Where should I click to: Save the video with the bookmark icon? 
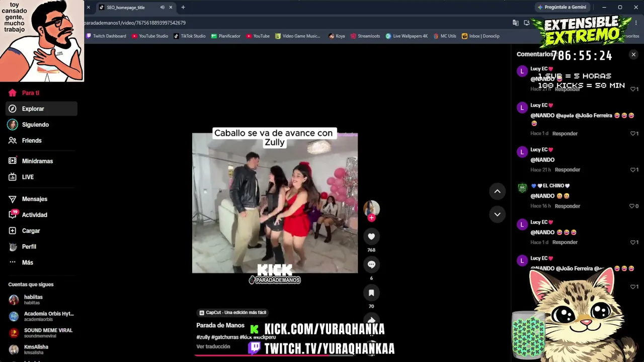pos(371,293)
